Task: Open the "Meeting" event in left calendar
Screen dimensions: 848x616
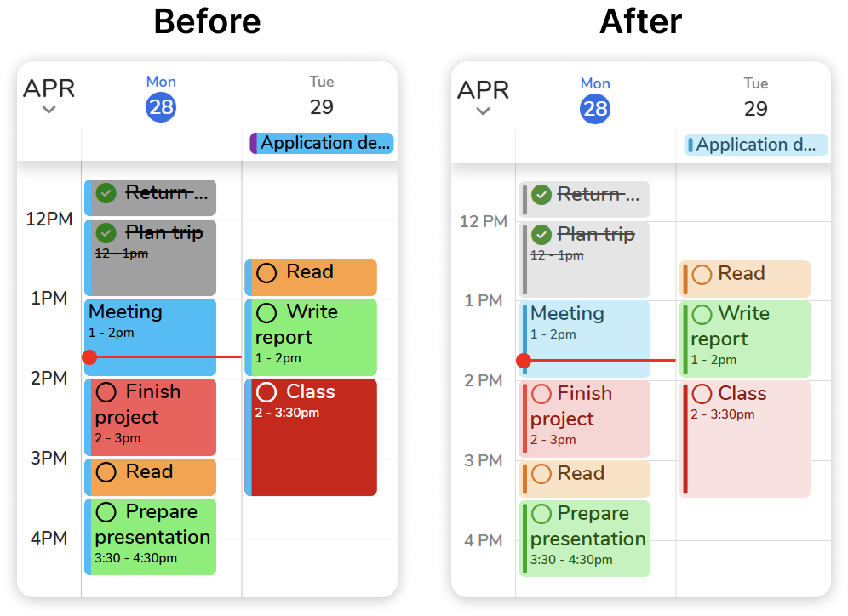Action: [150, 323]
